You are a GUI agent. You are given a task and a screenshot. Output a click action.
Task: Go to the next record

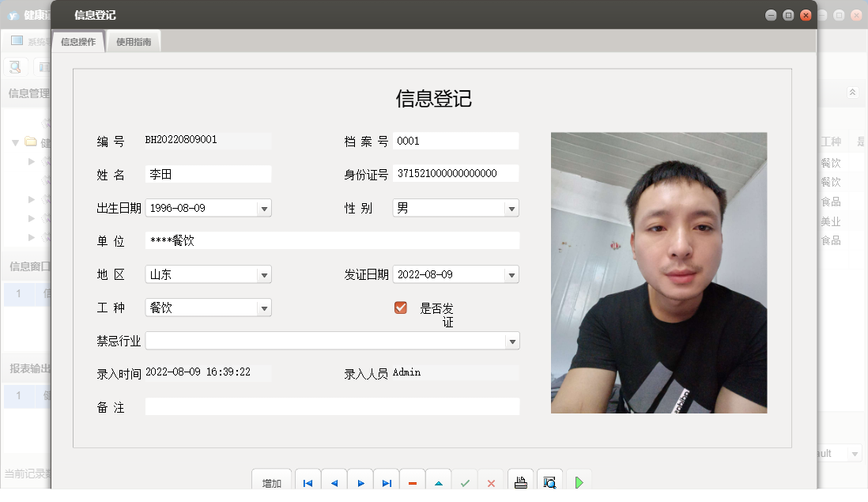(x=360, y=482)
